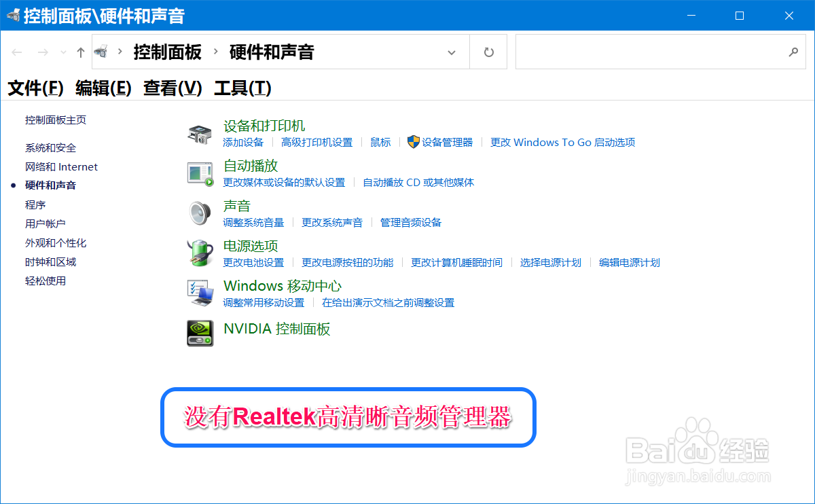
Task: Click the 调整常用移动设置 link
Action: coord(264,303)
